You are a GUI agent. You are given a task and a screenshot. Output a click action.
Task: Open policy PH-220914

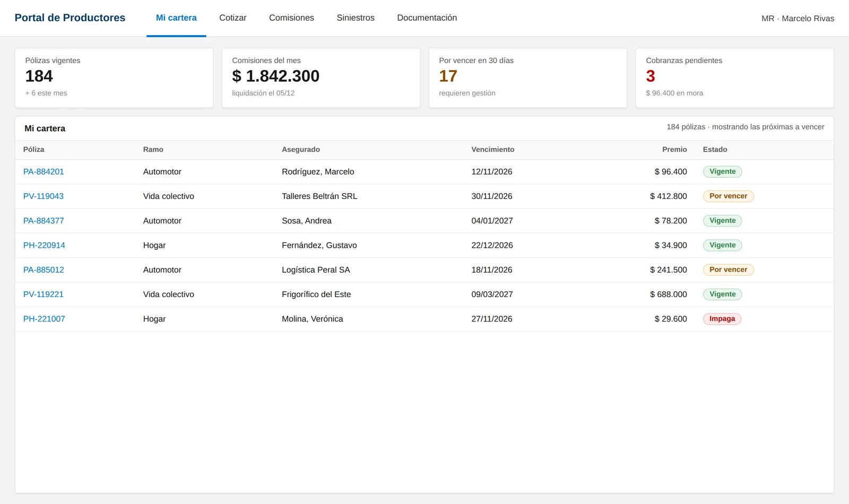[x=44, y=245]
